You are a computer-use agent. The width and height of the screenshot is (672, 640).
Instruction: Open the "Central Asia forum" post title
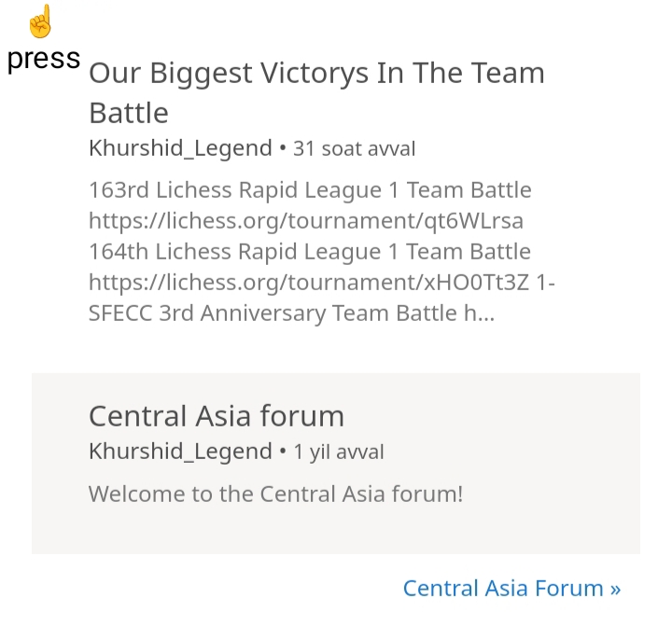[x=217, y=415]
